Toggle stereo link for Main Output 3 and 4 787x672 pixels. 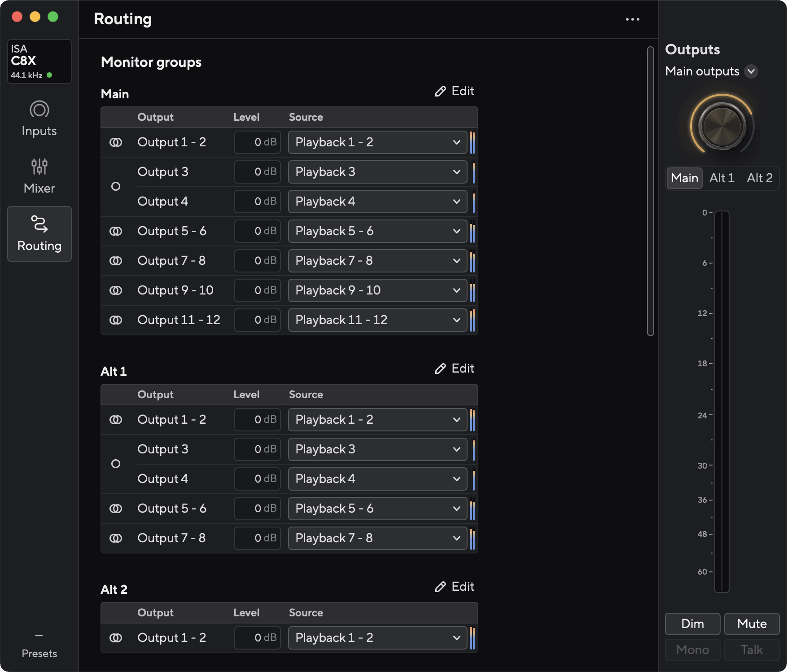(x=116, y=186)
